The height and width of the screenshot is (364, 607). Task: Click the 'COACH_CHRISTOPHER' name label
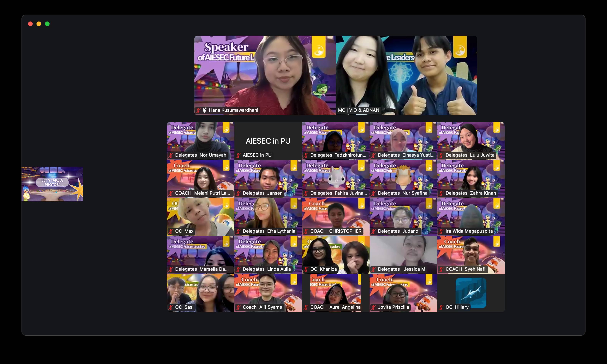pyautogui.click(x=336, y=231)
